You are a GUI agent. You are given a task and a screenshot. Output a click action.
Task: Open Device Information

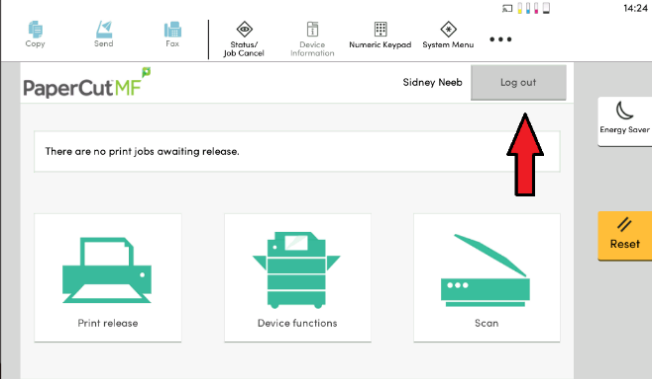coord(312,39)
